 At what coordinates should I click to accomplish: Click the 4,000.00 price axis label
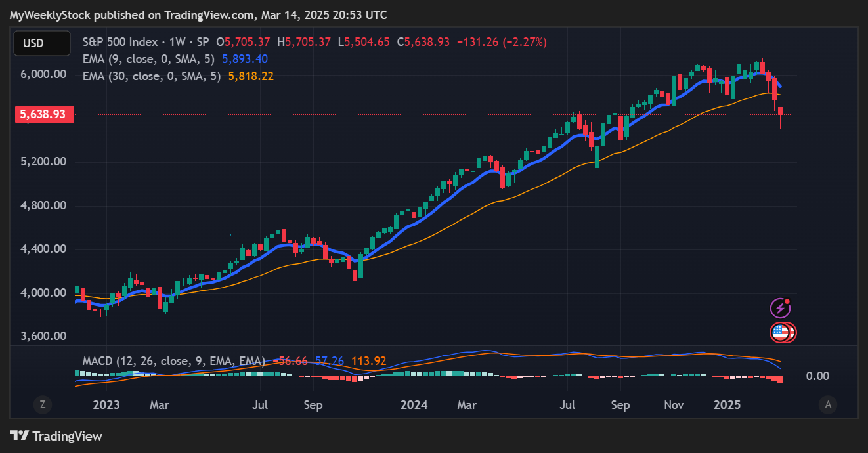pyautogui.click(x=43, y=293)
